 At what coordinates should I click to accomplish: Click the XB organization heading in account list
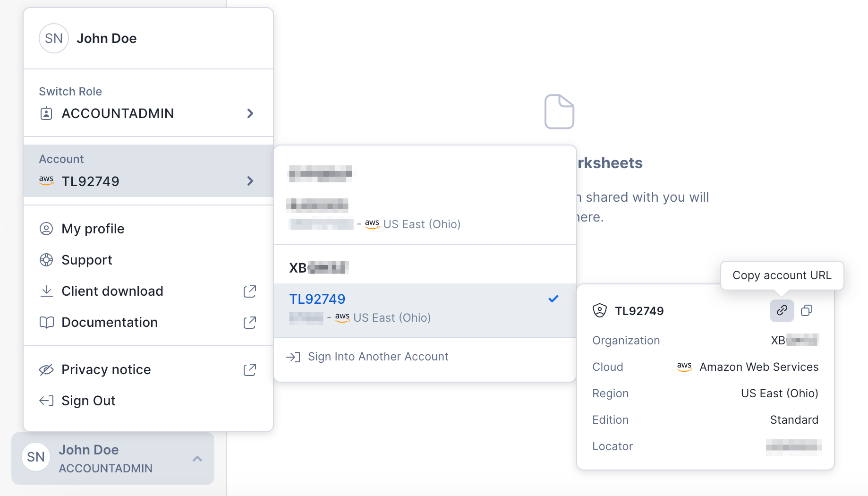pyautogui.click(x=319, y=268)
